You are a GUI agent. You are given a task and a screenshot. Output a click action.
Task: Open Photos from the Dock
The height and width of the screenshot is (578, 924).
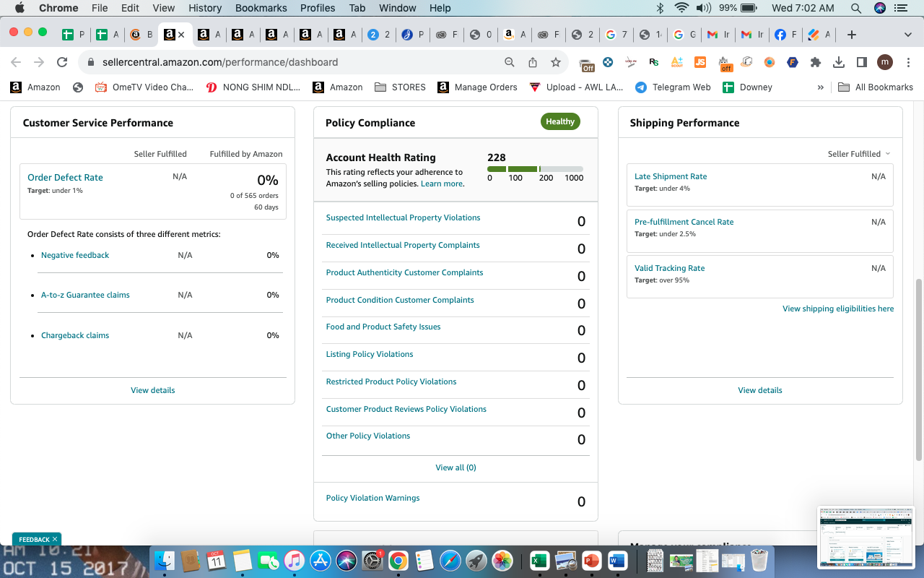502,561
